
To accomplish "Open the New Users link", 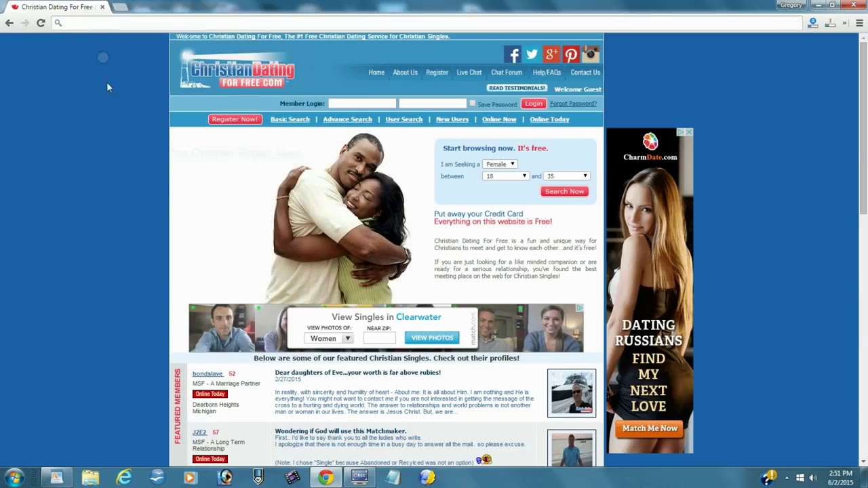I will [x=452, y=119].
